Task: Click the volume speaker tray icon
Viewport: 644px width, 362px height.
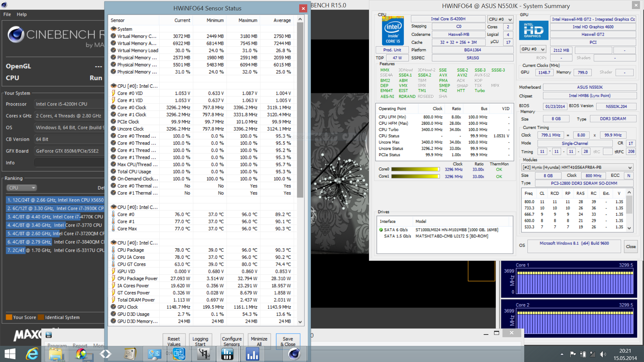Action: tap(603, 354)
